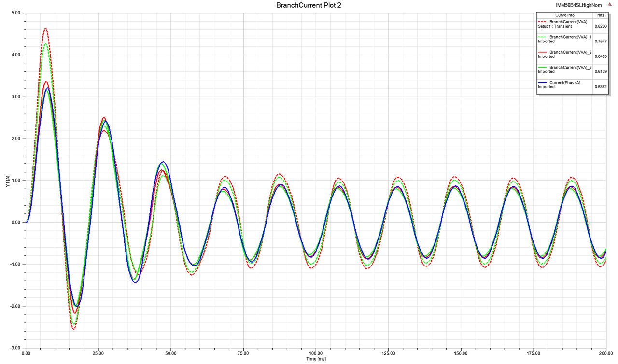Viewport: 618px width, 364px height.
Task: Select the plot title 'BranchCurrent Plot 2'
Action: pyautogui.click(x=309, y=5)
